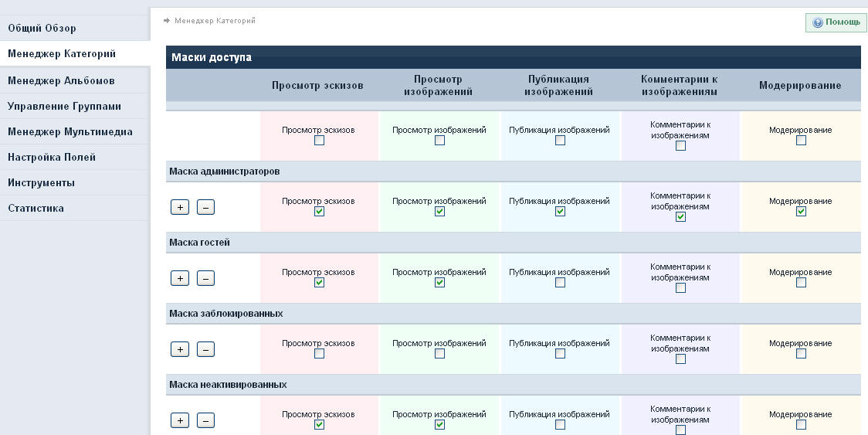Click plus button under Маска гостей
Screen dimensions: 868x435
coord(179,278)
